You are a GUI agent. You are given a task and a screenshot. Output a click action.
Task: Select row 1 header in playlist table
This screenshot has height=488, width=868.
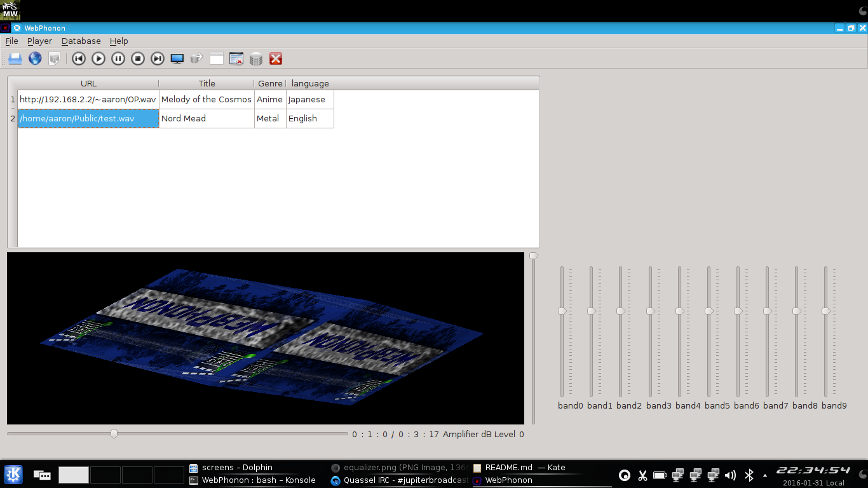(x=13, y=99)
